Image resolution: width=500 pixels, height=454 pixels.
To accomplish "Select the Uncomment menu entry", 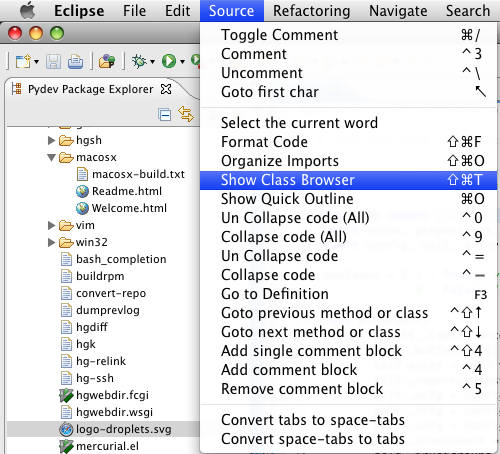I will 348,73.
